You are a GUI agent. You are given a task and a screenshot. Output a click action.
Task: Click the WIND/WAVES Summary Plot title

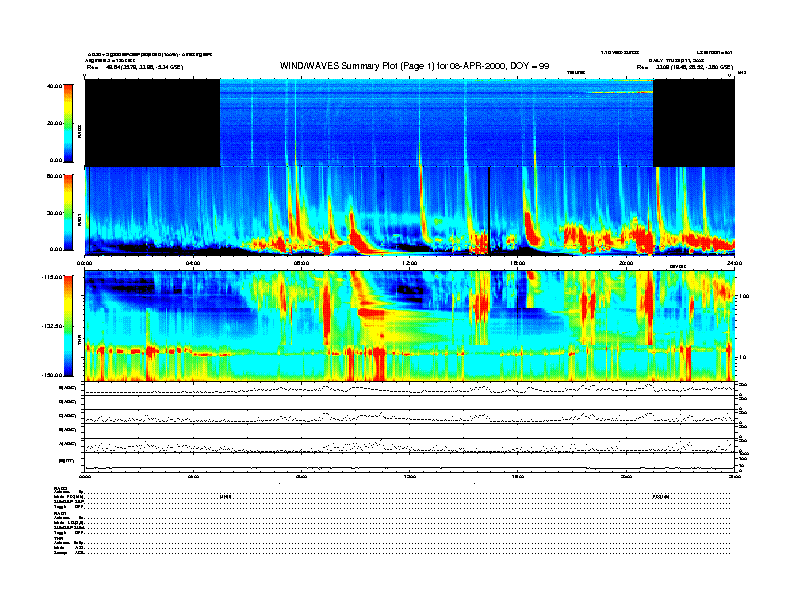(414, 66)
